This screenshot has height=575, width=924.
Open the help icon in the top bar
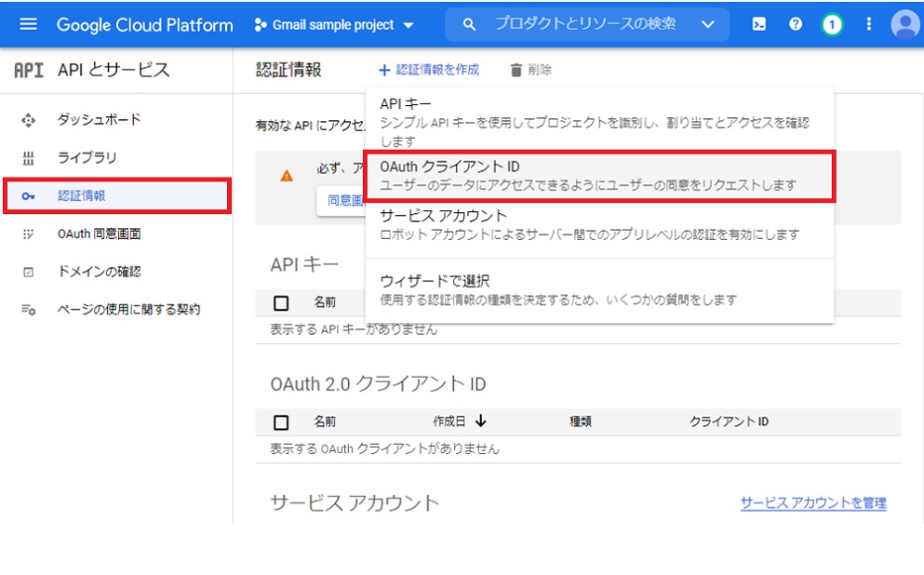(796, 24)
